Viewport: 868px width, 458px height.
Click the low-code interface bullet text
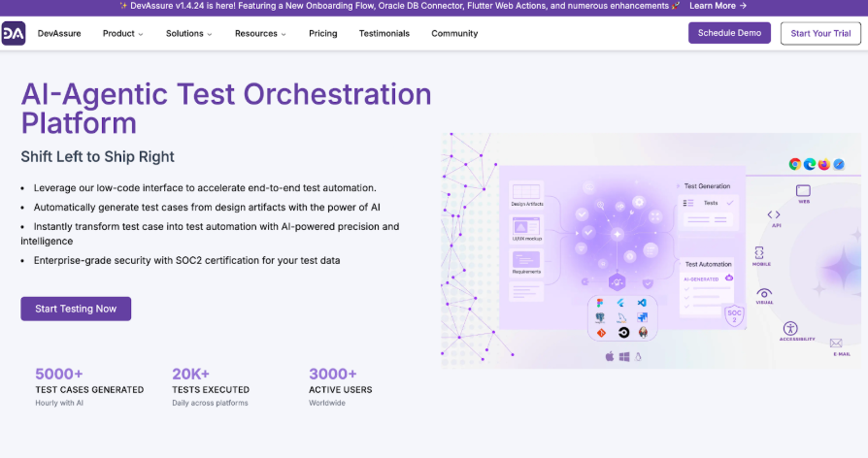click(x=205, y=188)
